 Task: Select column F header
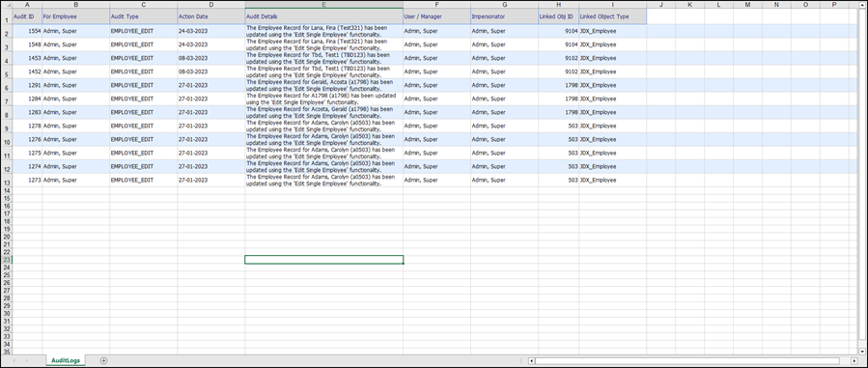(436, 5)
